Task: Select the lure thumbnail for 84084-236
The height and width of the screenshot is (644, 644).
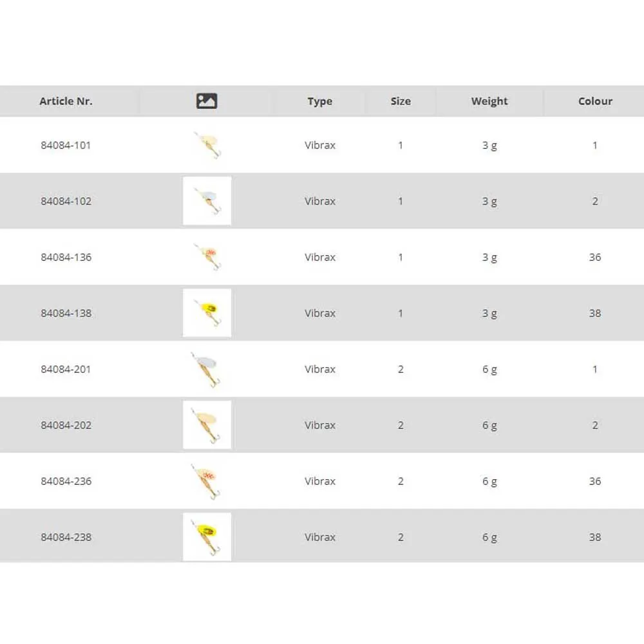Action: (207, 481)
